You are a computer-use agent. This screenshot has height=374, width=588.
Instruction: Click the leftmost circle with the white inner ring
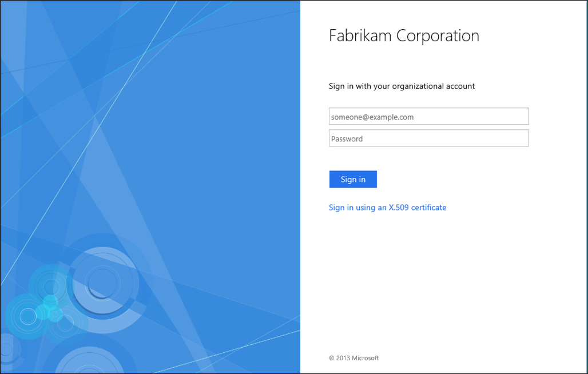(x=27, y=316)
